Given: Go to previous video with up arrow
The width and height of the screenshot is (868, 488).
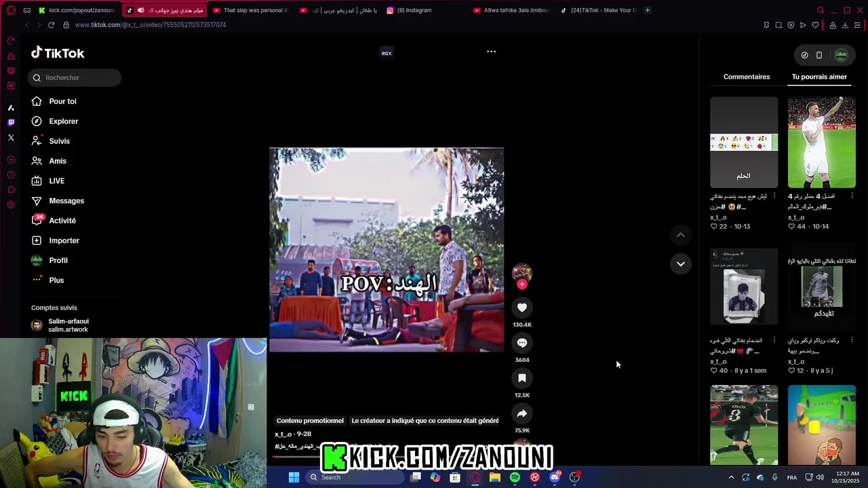Looking at the screenshot, I should pyautogui.click(x=680, y=235).
